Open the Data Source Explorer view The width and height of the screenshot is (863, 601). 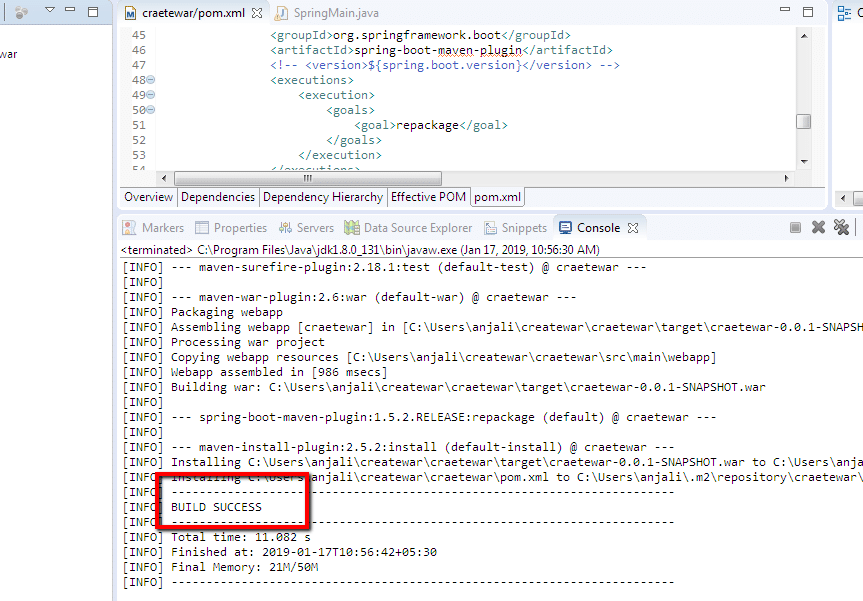(408, 228)
